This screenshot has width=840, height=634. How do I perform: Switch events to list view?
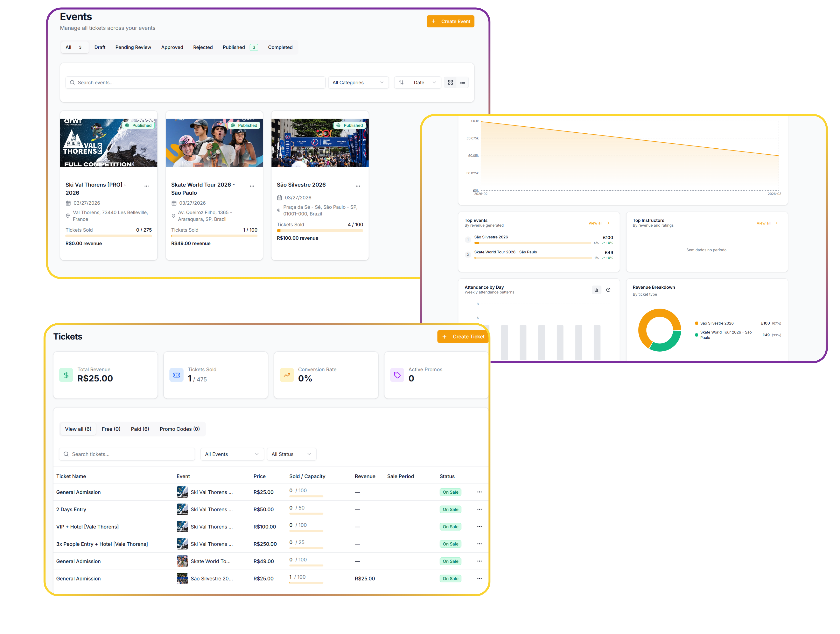[463, 82]
